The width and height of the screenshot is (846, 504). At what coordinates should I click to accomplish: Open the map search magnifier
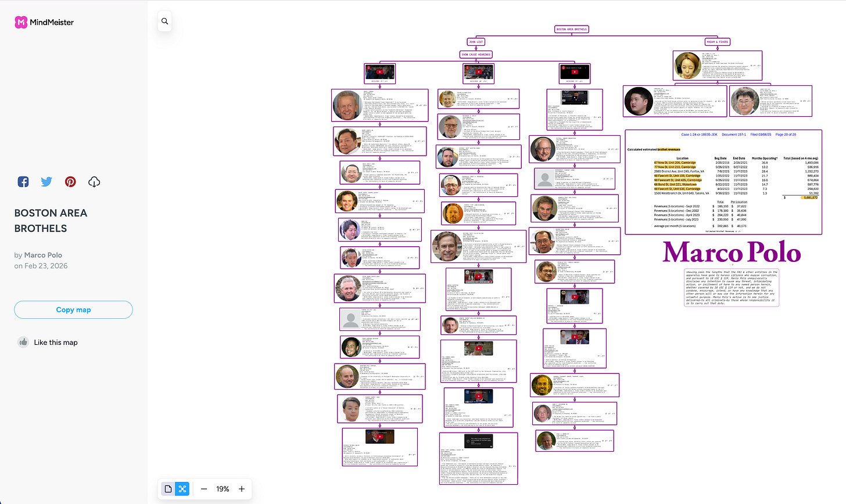(165, 21)
